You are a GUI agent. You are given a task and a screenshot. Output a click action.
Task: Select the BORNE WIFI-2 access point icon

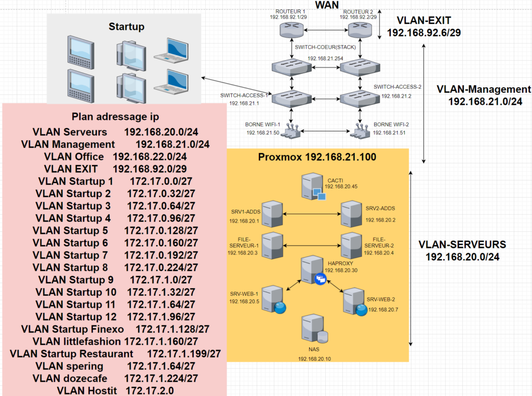click(x=360, y=132)
